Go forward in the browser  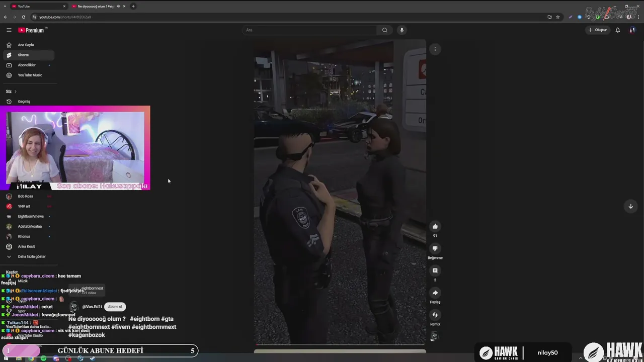[14, 17]
